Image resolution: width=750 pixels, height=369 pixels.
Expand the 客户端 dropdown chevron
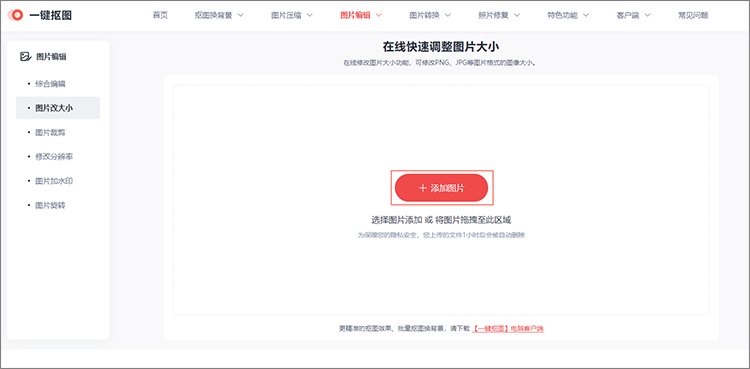click(x=648, y=15)
